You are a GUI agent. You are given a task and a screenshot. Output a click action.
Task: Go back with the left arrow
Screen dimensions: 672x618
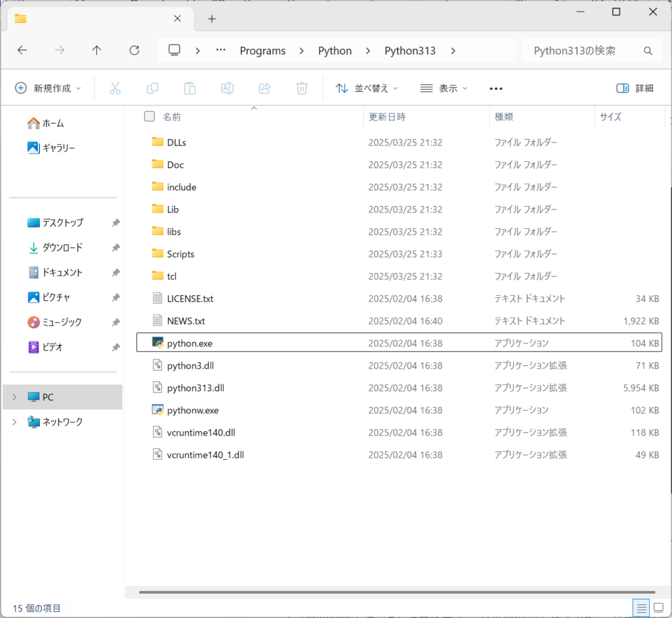[22, 51]
